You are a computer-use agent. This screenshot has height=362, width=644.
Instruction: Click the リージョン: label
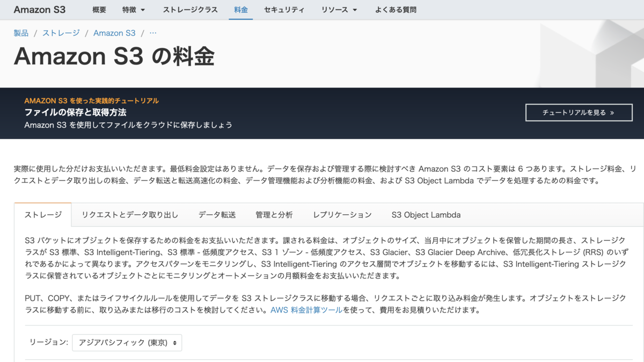[x=49, y=342]
